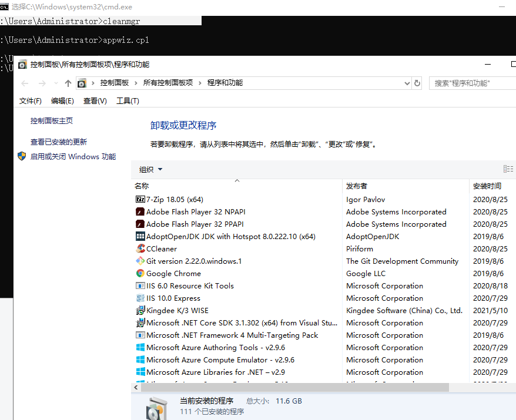Screen dimensions: 516x420
Task: Click the .NET Core SDK 3.1.302 icon
Action: tap(140, 322)
